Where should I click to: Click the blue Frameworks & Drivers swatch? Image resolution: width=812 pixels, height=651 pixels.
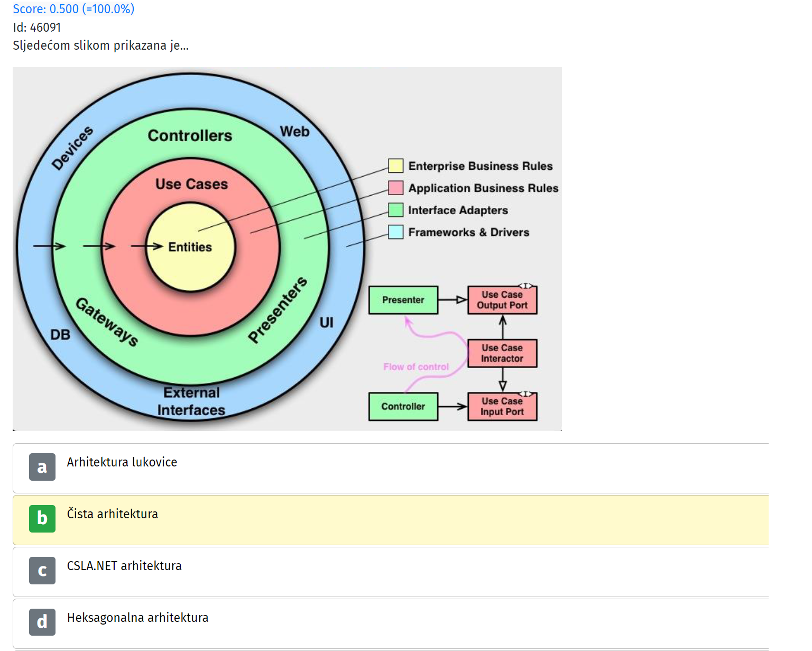(x=396, y=232)
